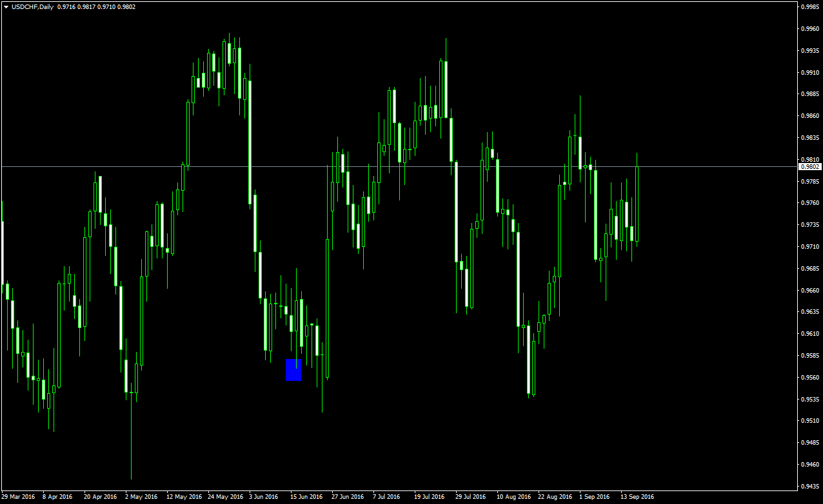Click the 0.9585 price axis label
Screen dimensions: 823x504
pyautogui.click(x=810, y=356)
